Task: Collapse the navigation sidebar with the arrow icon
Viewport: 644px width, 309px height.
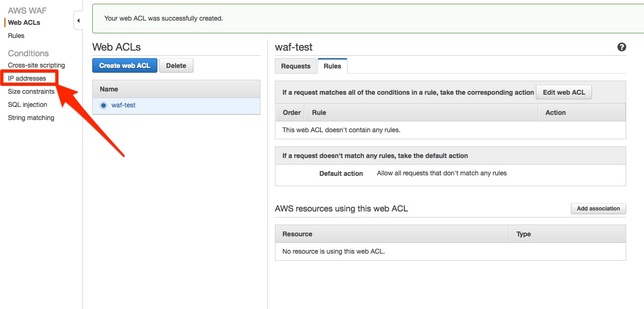Action: tap(78, 21)
